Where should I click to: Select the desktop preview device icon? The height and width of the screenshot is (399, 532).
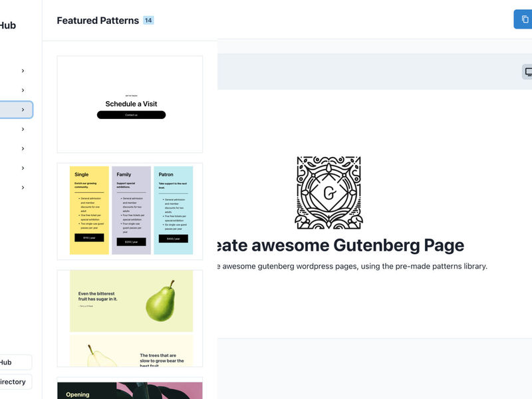pyautogui.click(x=527, y=72)
